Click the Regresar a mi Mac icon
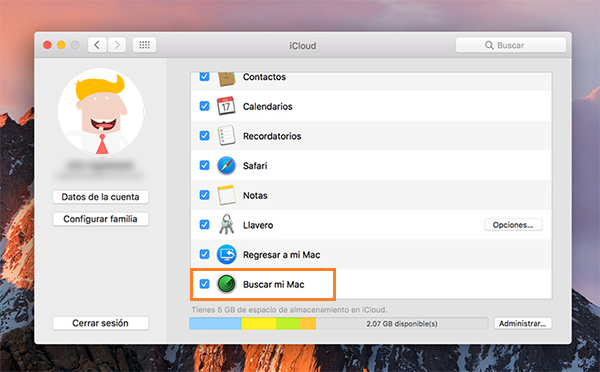 pyautogui.click(x=226, y=255)
